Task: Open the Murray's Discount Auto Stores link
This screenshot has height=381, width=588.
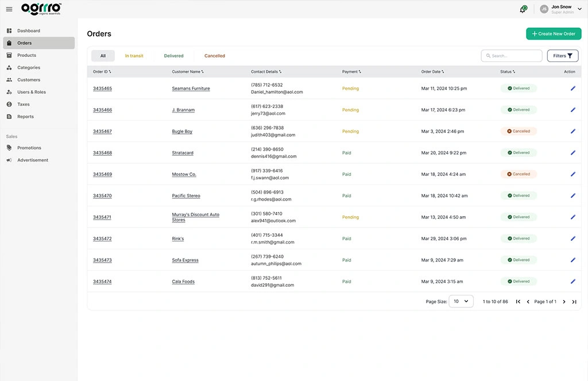Action: click(195, 217)
